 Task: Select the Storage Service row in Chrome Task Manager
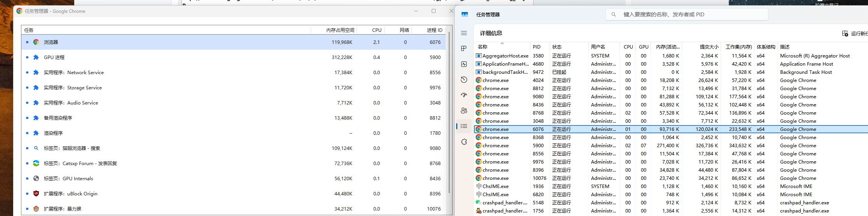pos(233,87)
